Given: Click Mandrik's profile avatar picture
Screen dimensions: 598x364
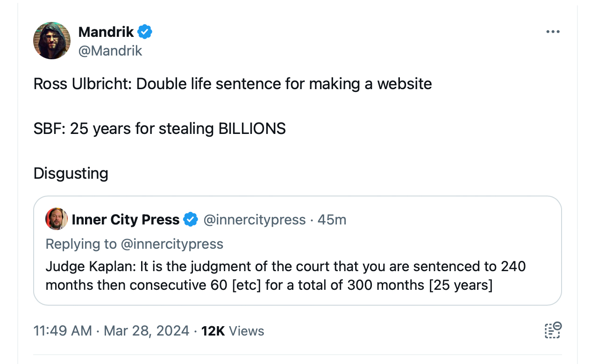Looking at the screenshot, I should 51,41.
